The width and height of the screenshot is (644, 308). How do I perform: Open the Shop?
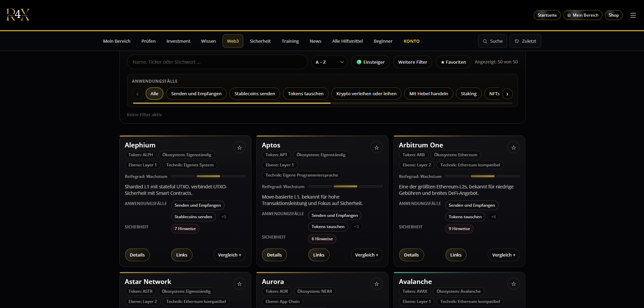614,15
